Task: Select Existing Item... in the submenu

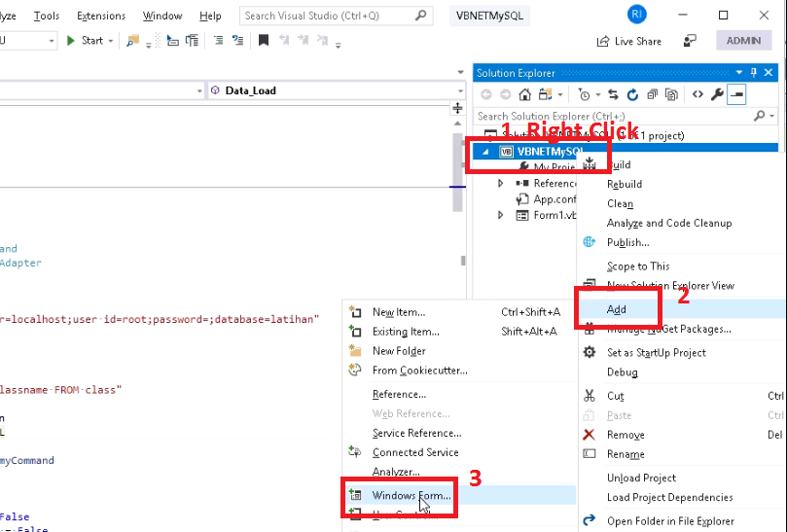Action: 459,332
